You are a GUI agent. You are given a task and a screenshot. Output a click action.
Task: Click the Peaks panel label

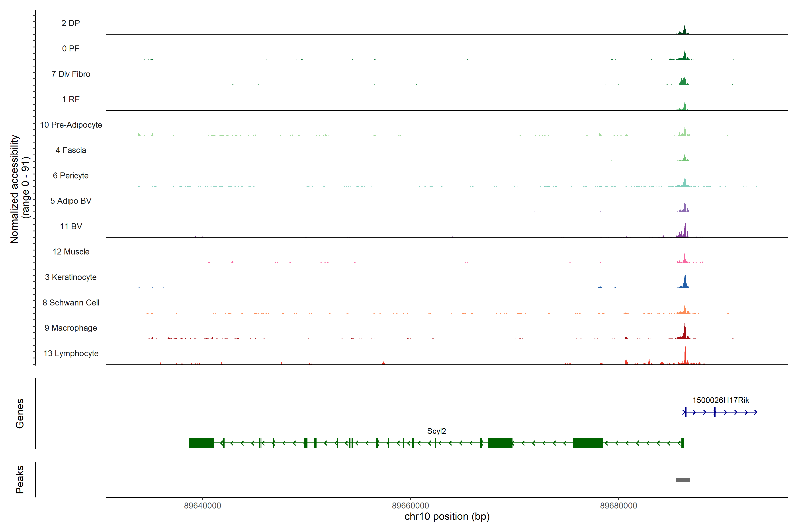point(20,479)
